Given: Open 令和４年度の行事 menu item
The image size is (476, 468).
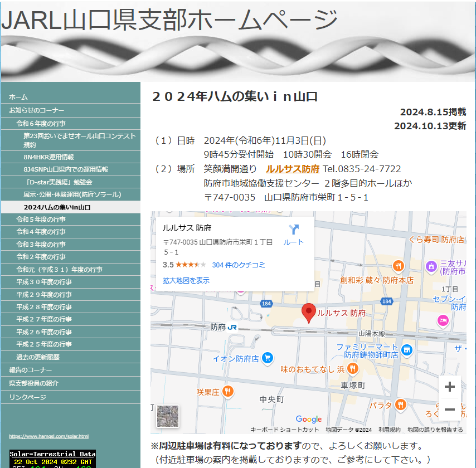Looking at the screenshot, I should point(70,232).
